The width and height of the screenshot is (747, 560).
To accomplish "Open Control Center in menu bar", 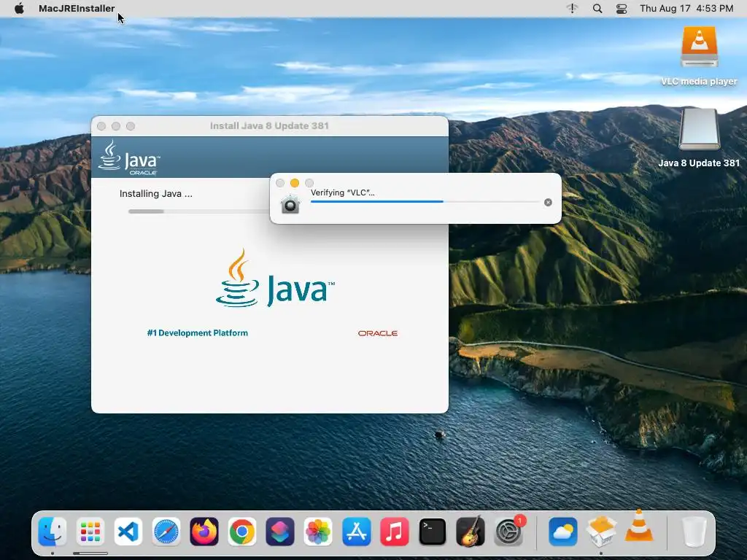I will [622, 8].
